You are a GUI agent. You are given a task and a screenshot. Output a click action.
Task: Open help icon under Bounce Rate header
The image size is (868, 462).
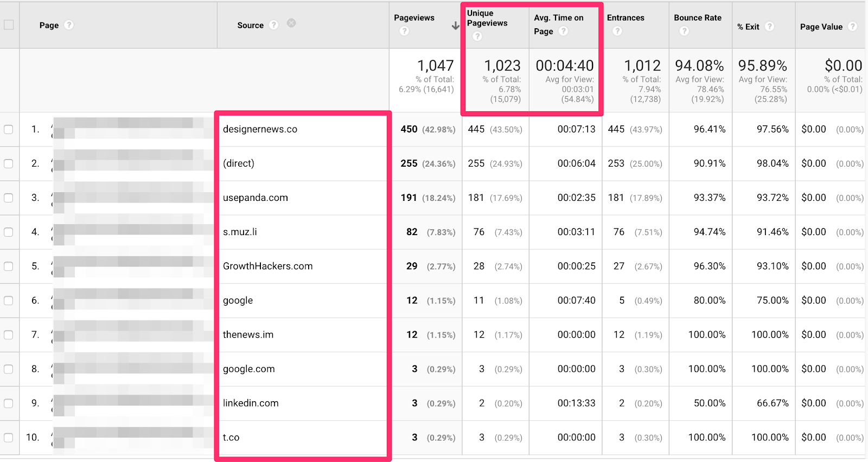click(684, 31)
